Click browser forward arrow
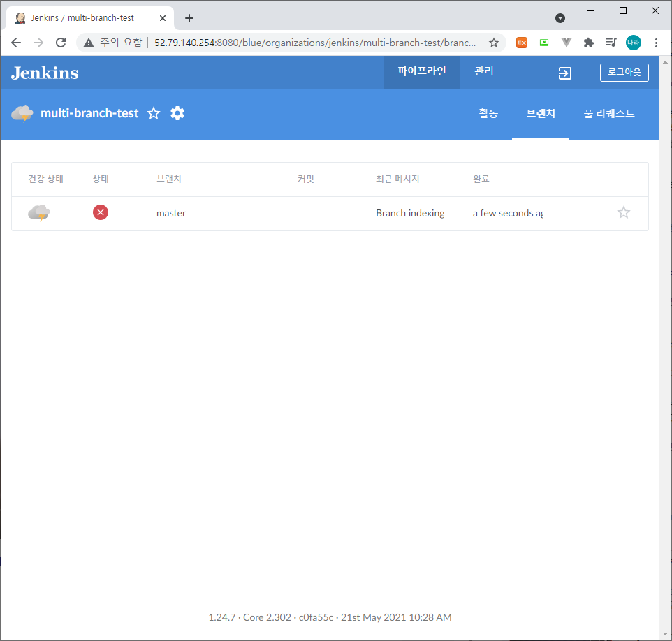Screen dimensions: 672x641 tap(38, 43)
